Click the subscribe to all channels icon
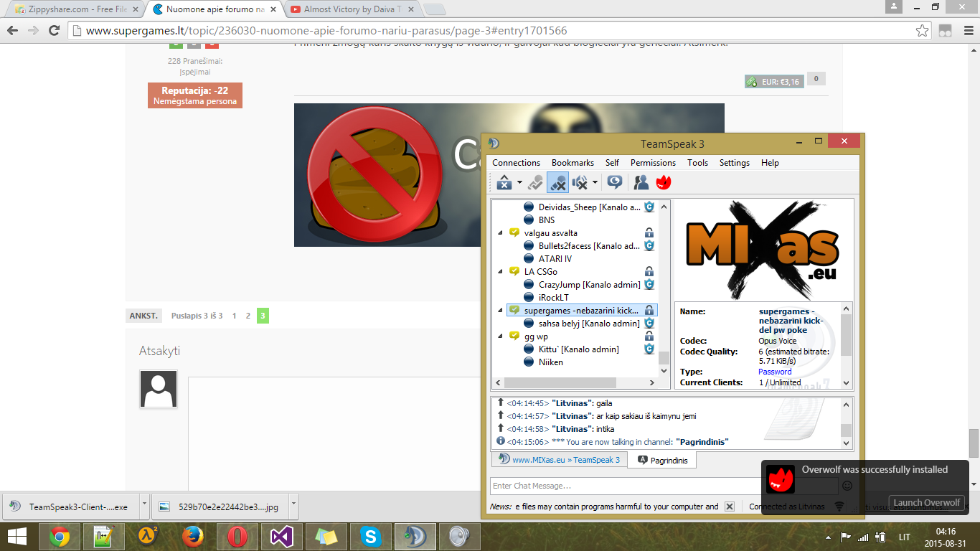The image size is (980, 551). tap(535, 182)
